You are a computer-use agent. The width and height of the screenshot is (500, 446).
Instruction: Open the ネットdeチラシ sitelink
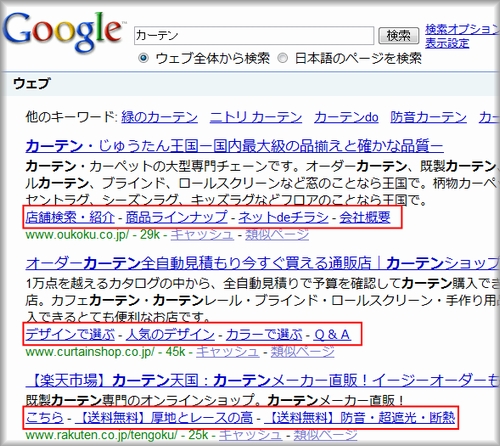click(x=284, y=217)
